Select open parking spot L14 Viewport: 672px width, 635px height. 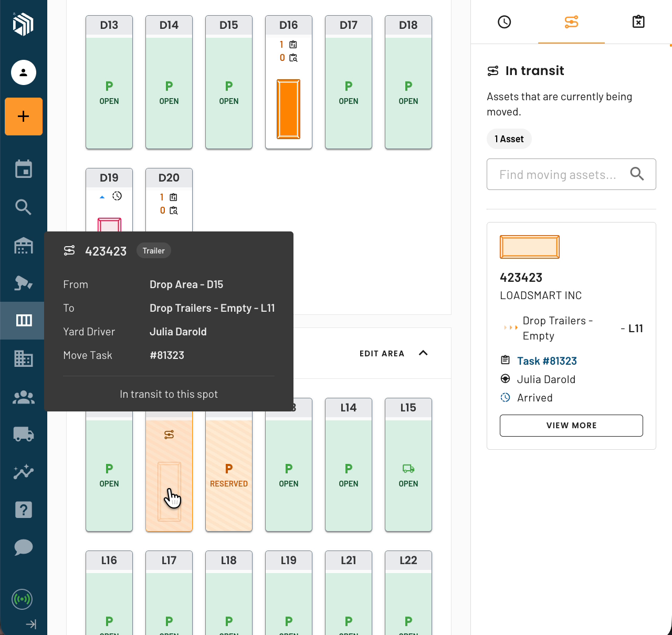tap(349, 465)
